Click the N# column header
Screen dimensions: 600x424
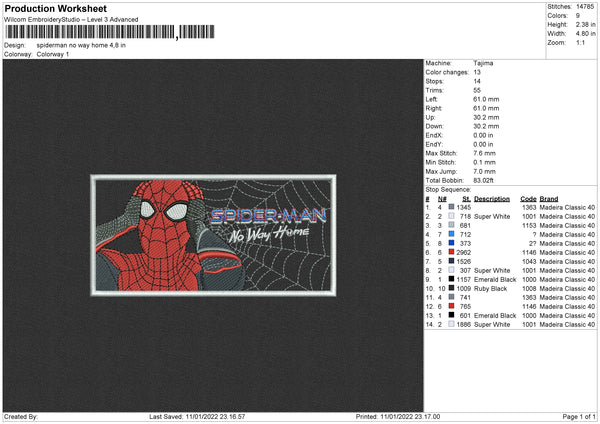(x=442, y=199)
